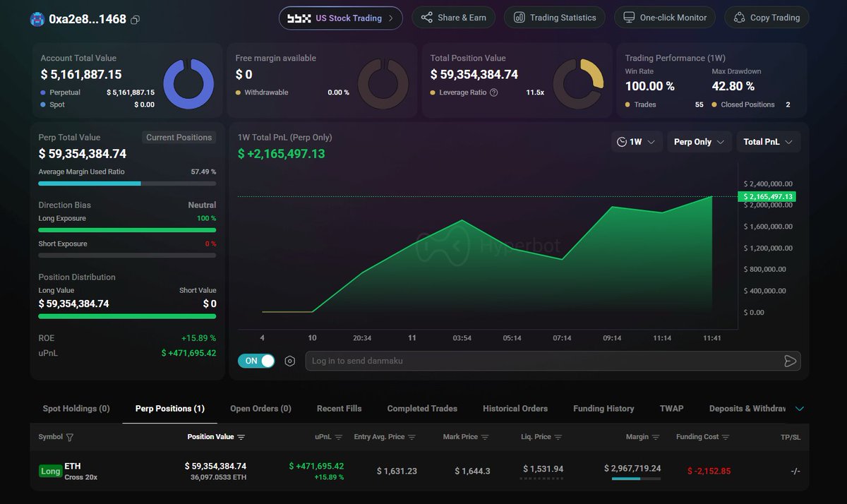Screen dimensions: 847x504
Task: Click the Average Margin Used Ratio bar
Action: (x=127, y=184)
